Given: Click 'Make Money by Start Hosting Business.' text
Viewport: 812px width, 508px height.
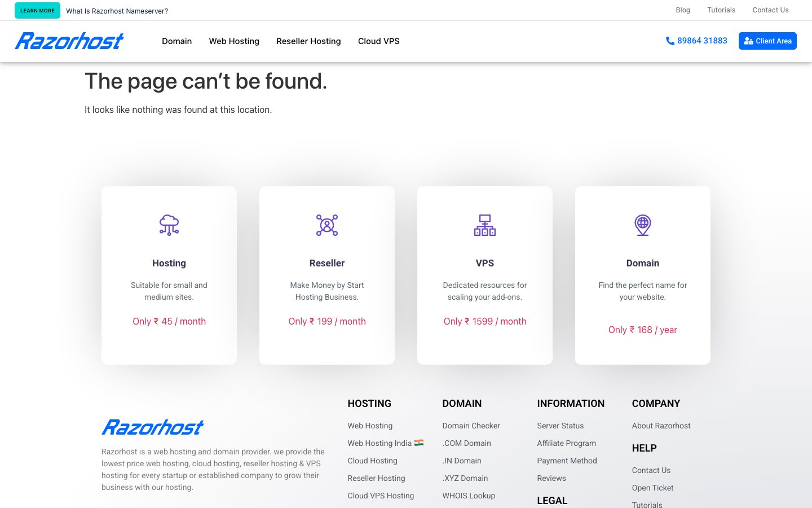Looking at the screenshot, I should coord(327,291).
